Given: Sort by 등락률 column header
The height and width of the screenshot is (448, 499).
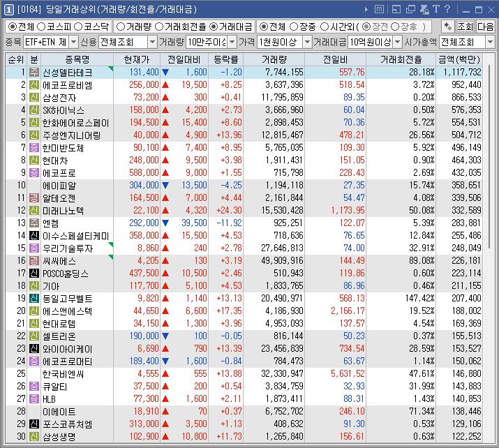Looking at the screenshot, I should [x=225, y=59].
